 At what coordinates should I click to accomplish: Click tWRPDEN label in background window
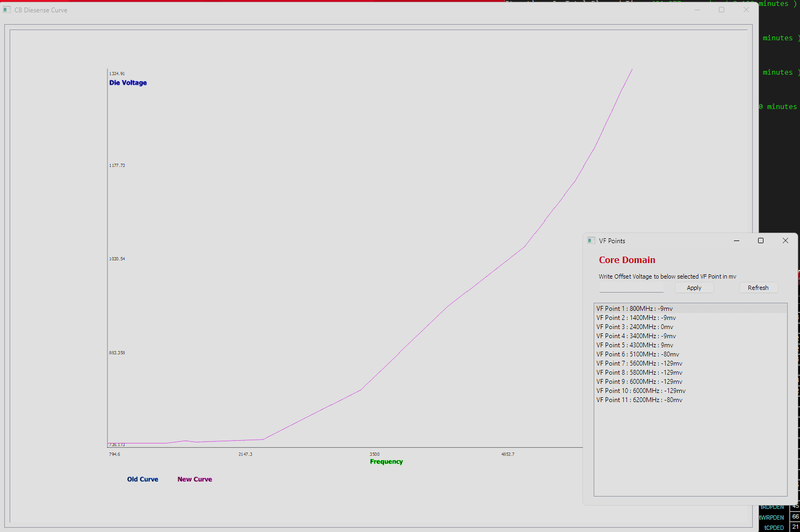(x=772, y=518)
